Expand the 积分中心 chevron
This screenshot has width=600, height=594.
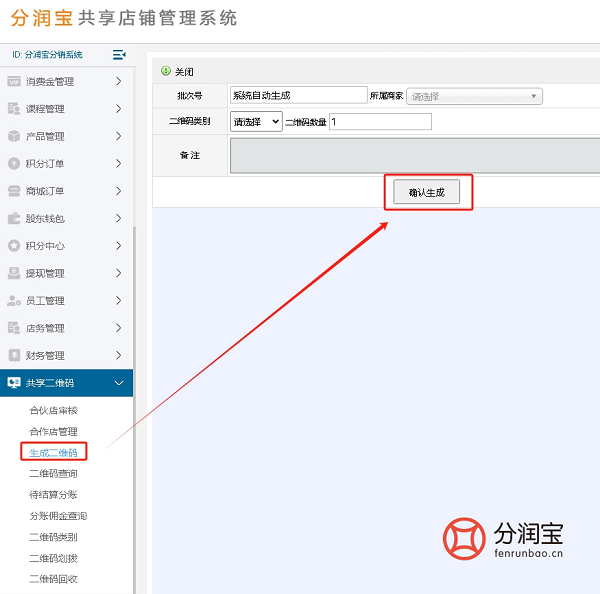click(x=119, y=246)
